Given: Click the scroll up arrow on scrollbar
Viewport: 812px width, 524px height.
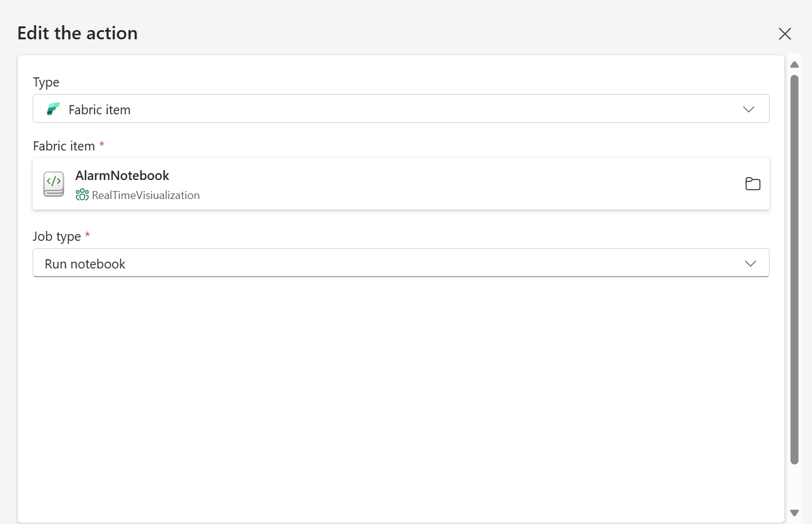Looking at the screenshot, I should 794,65.
